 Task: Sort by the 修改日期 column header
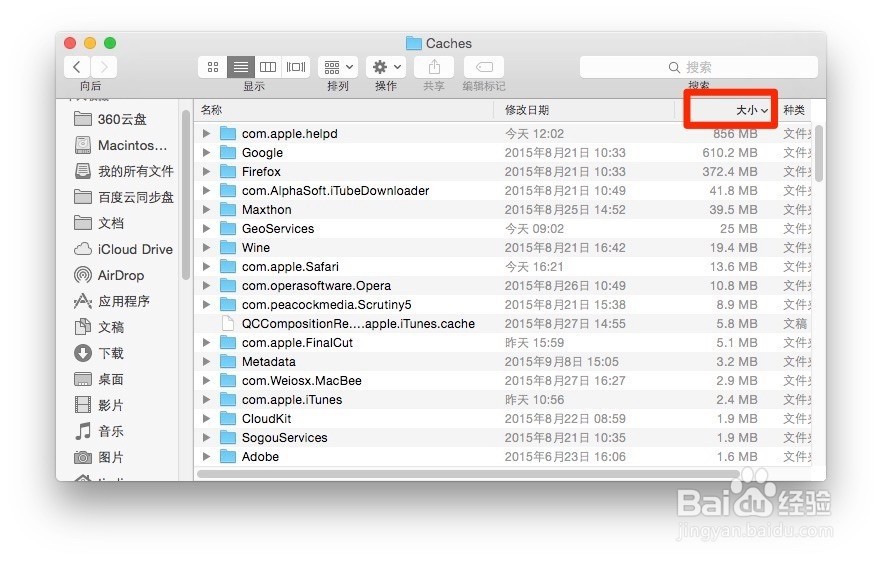[526, 110]
